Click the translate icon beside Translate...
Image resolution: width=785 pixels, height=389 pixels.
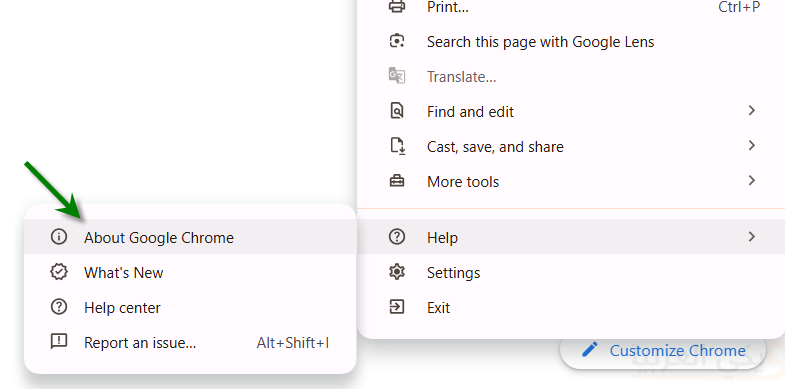click(x=397, y=76)
